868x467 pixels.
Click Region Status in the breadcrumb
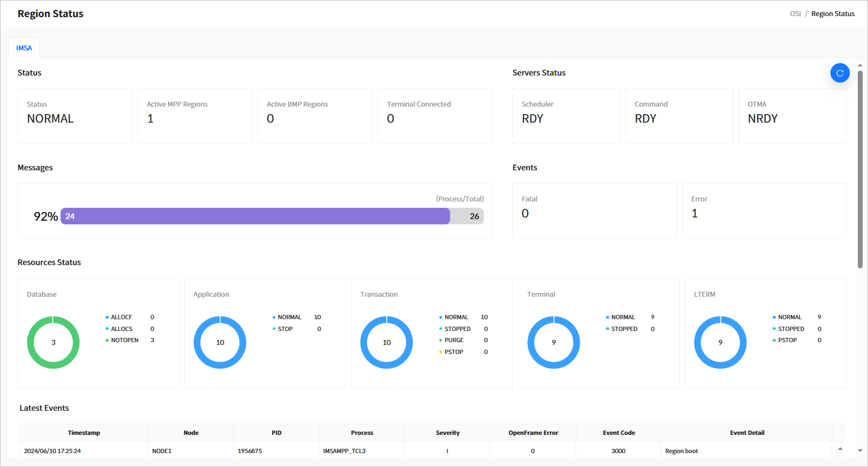[833, 14]
